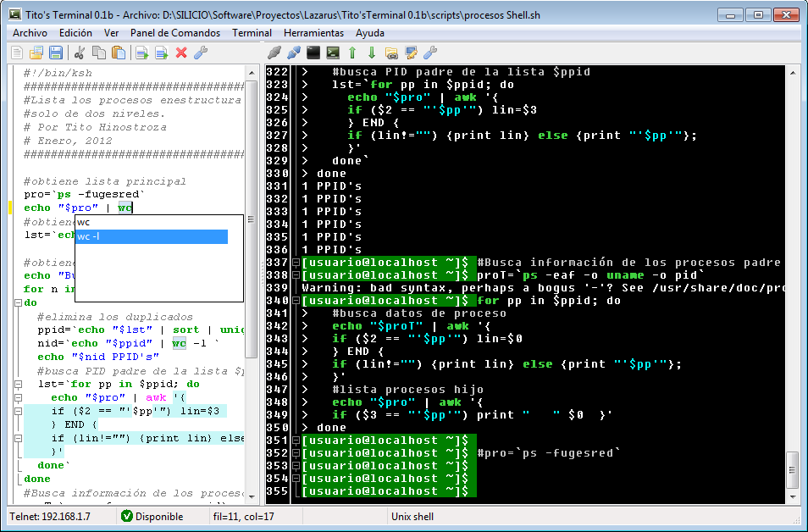Open the Herramientas menu

(313, 33)
